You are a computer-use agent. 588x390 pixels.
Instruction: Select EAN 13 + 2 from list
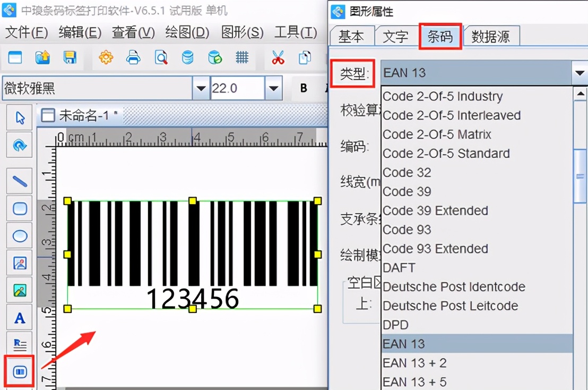coord(415,363)
